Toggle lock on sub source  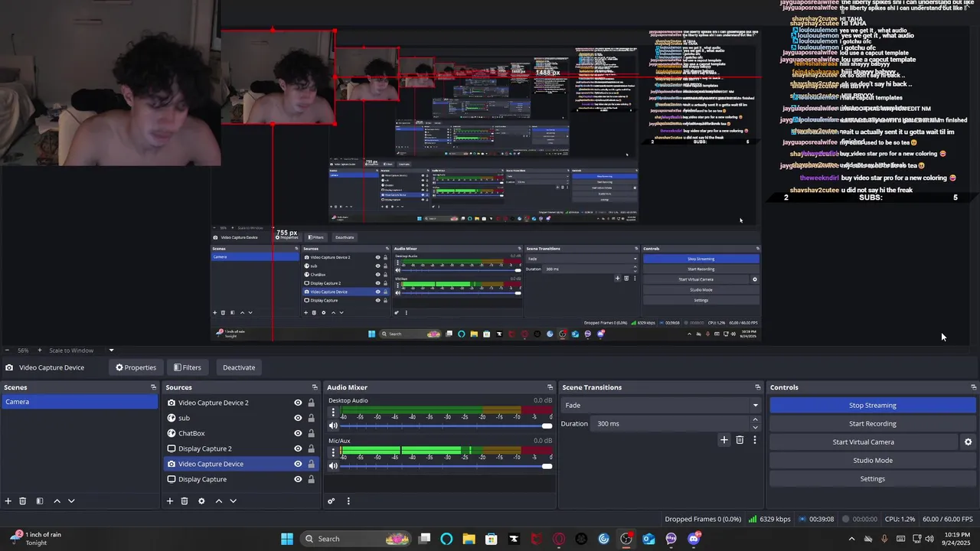(311, 418)
